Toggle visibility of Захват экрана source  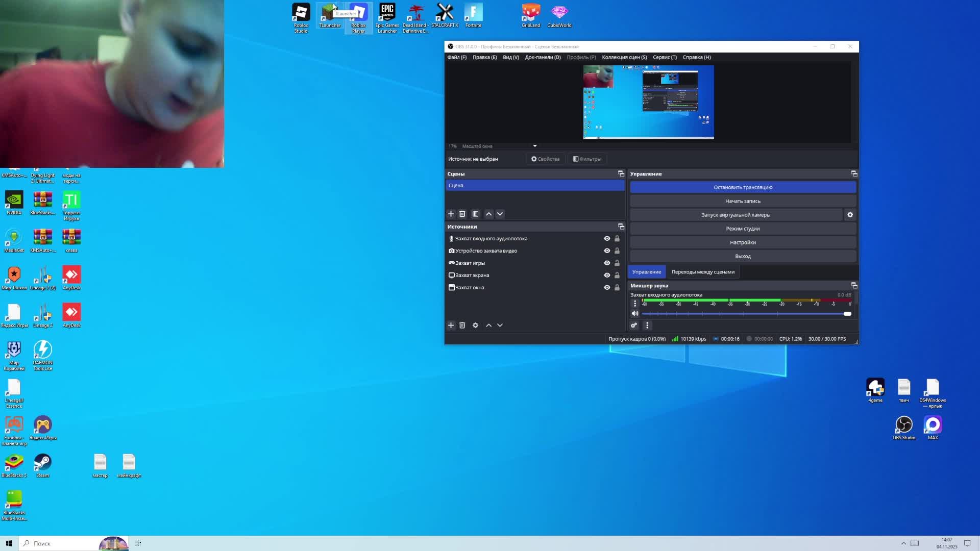point(607,275)
